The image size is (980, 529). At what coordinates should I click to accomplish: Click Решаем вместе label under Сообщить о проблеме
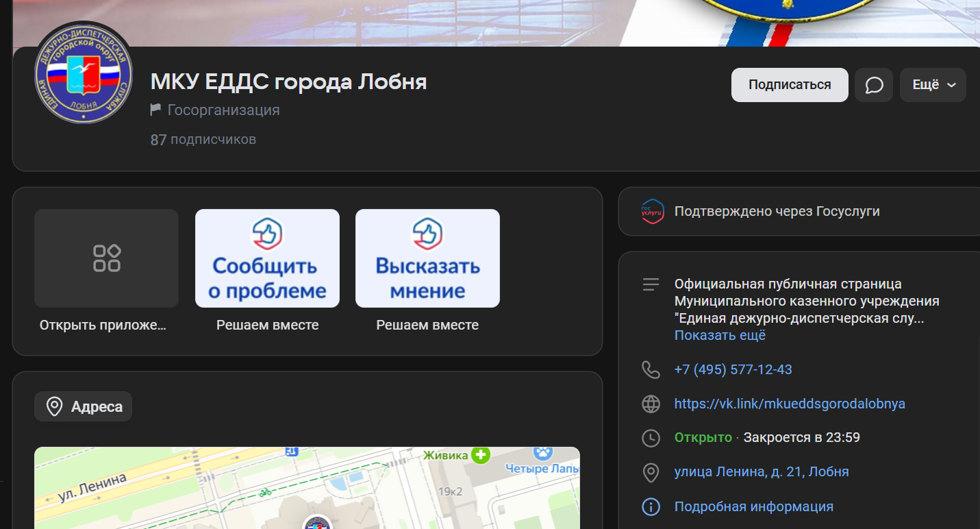(x=267, y=325)
